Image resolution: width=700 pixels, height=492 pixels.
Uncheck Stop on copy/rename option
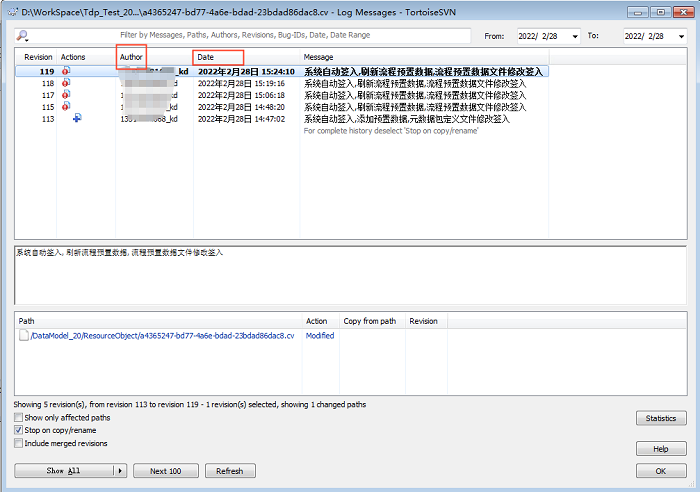coord(19,431)
